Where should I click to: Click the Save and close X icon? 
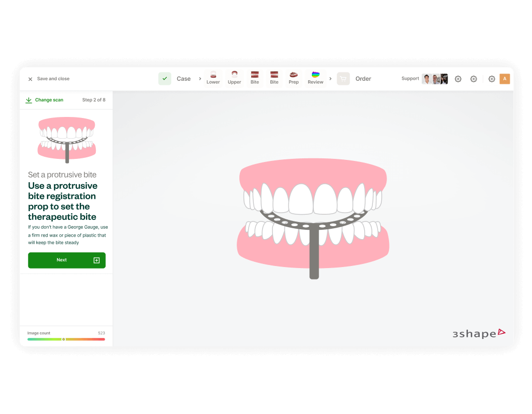coord(30,79)
